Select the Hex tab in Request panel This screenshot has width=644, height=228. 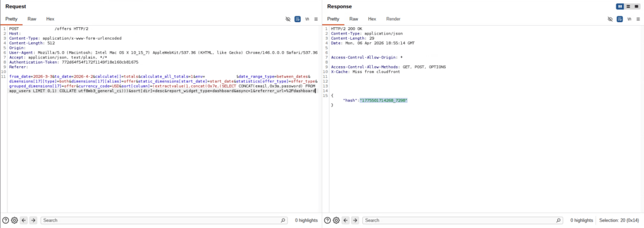50,19
